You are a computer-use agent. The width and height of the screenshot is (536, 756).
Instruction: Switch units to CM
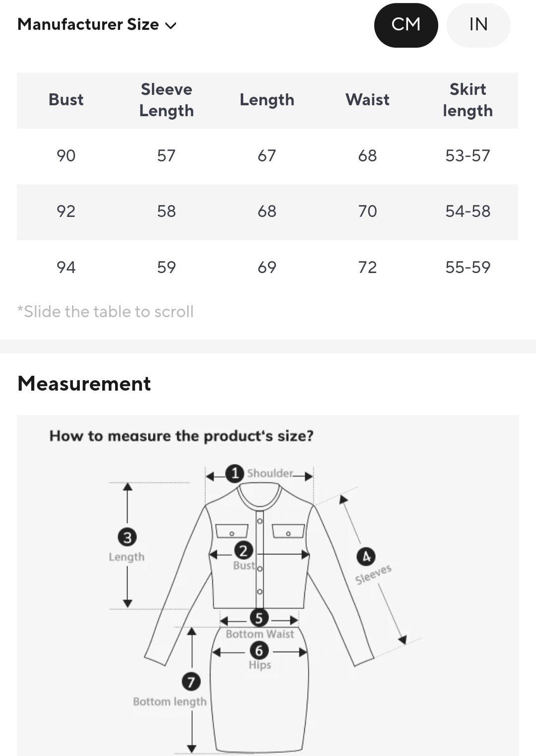(406, 25)
